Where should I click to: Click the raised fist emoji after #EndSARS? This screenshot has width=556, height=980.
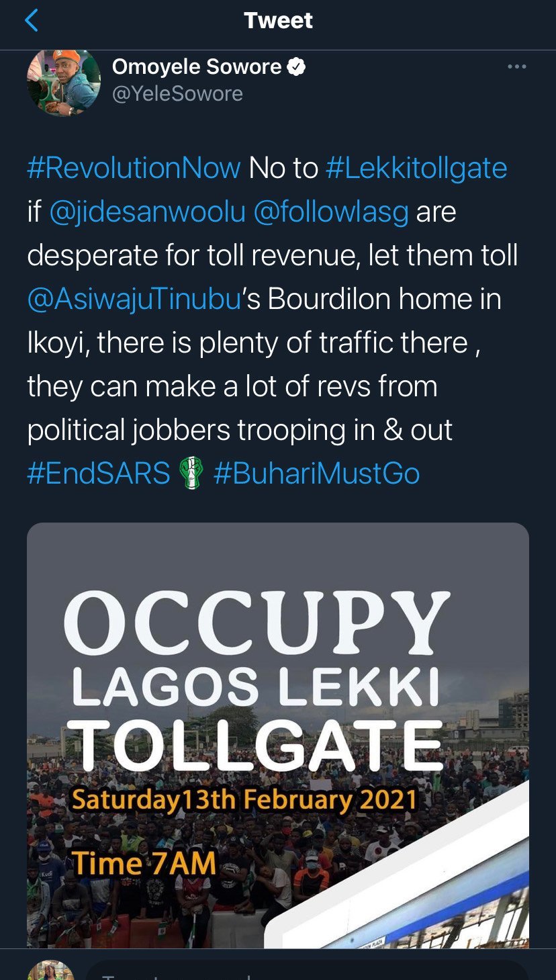(192, 473)
